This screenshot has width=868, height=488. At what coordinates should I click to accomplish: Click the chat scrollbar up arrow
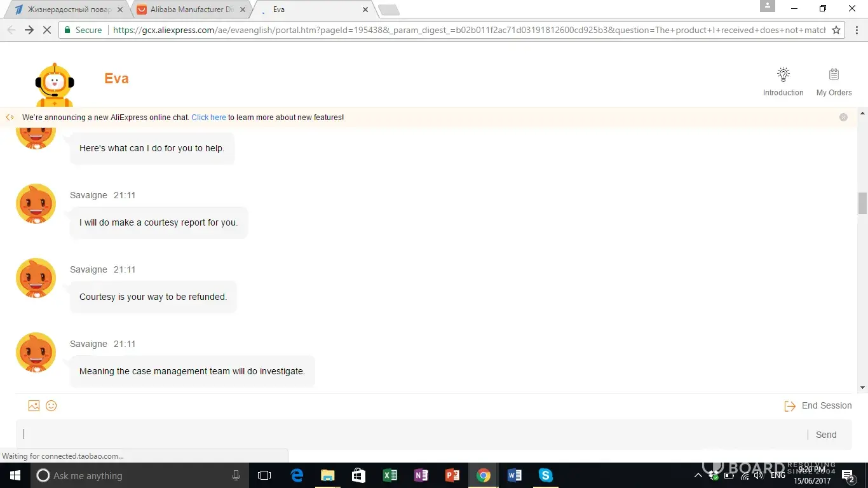point(863,113)
